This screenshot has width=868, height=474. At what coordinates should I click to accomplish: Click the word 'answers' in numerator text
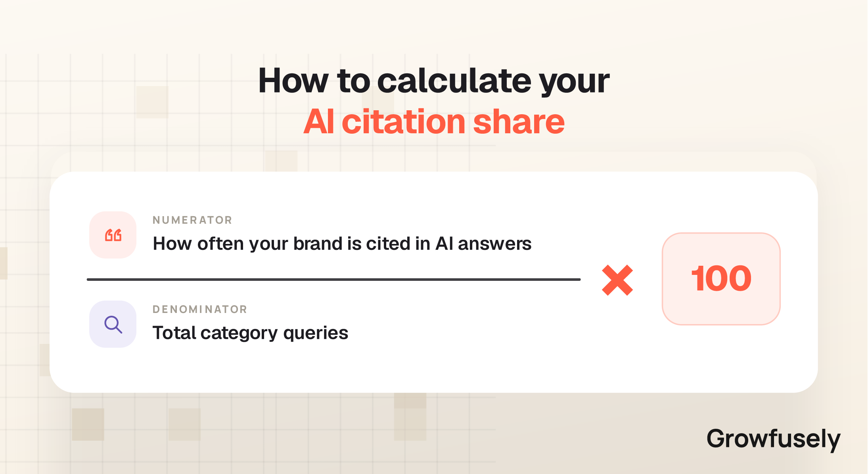[x=494, y=244]
